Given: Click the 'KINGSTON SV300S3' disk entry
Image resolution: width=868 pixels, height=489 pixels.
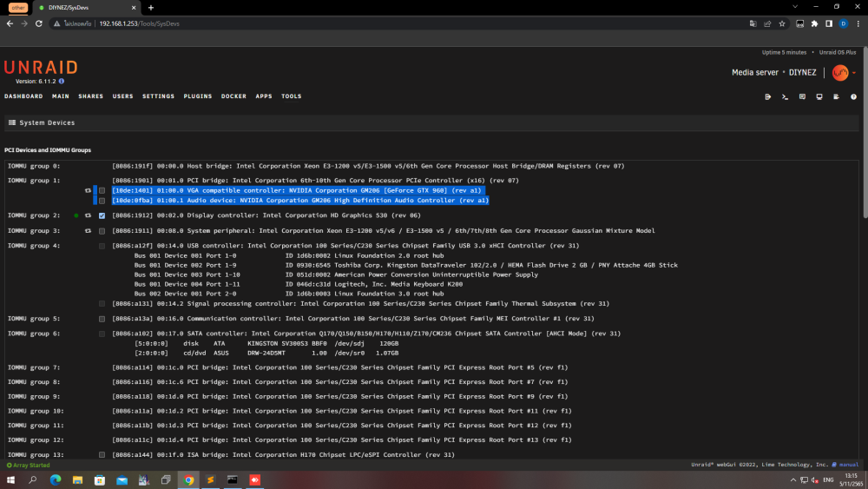Looking at the screenshot, I should point(279,343).
